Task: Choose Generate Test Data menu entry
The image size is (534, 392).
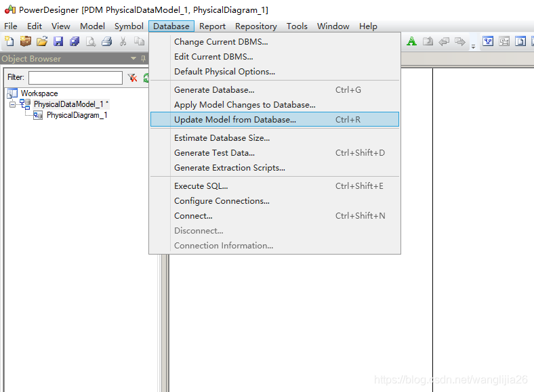Action: [274, 153]
